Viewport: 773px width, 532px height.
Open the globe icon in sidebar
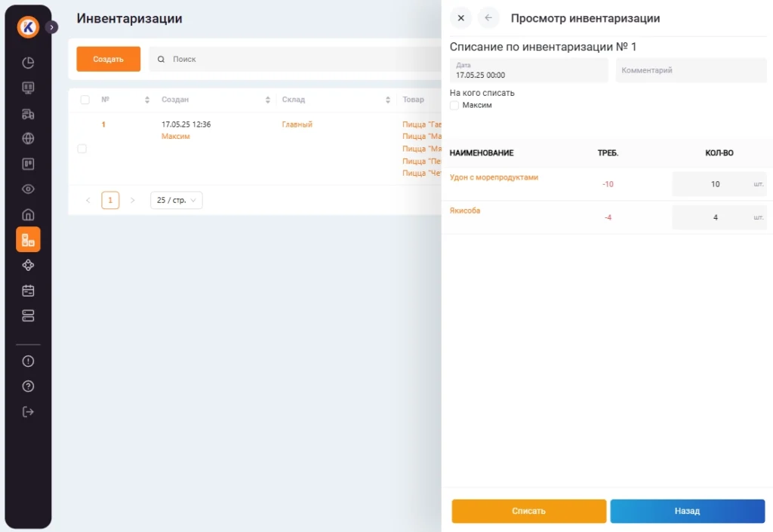[x=28, y=139]
